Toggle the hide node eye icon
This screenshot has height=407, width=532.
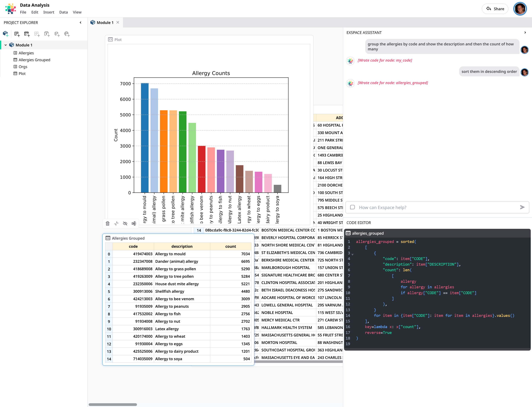125,223
